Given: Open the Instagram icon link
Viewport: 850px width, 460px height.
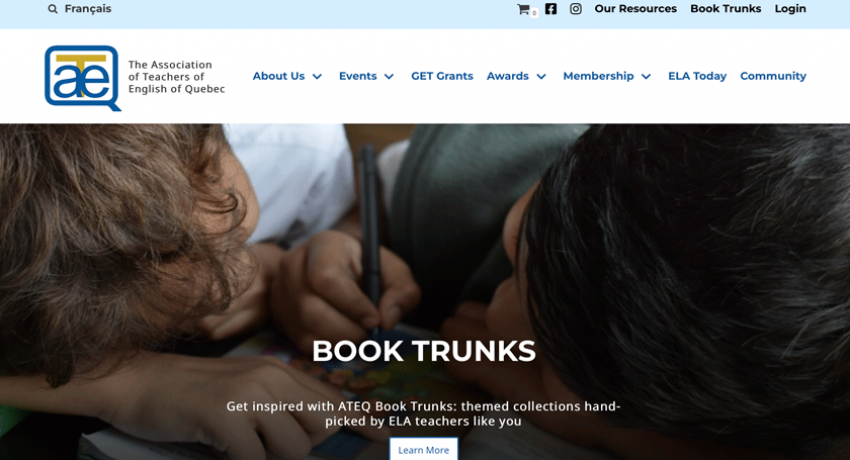Looking at the screenshot, I should coord(576,9).
